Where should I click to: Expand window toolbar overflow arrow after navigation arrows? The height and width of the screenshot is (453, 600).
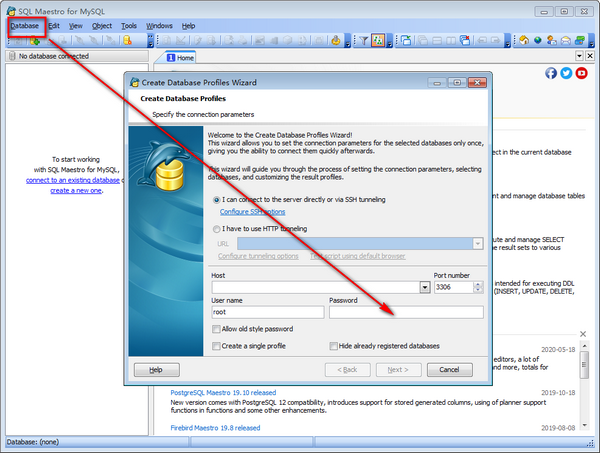click(507, 41)
